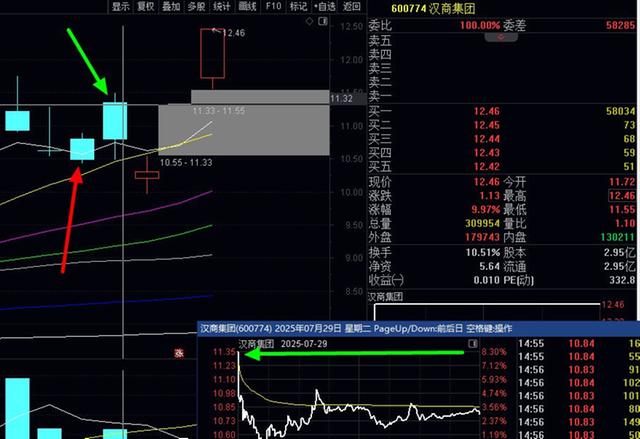Toggle the chart side panel icon
This screenshot has width=640, height=439.
click(323, 21)
